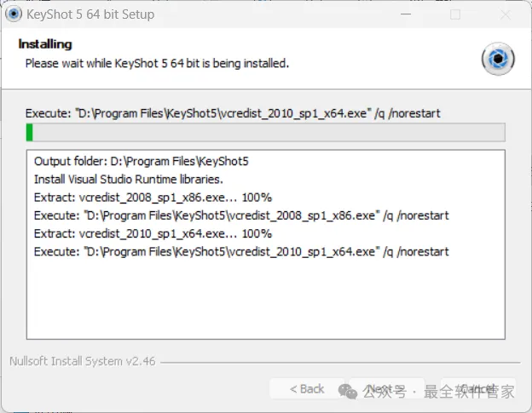Screen dimensions: 532x413
Task: Click the disabled maximize window button
Action: coord(455,14)
